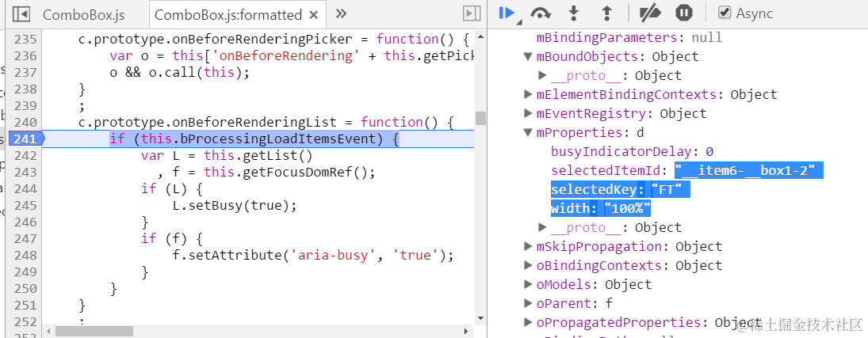The width and height of the screenshot is (868, 338).
Task: Click the width "100%" property
Action: pos(600,208)
